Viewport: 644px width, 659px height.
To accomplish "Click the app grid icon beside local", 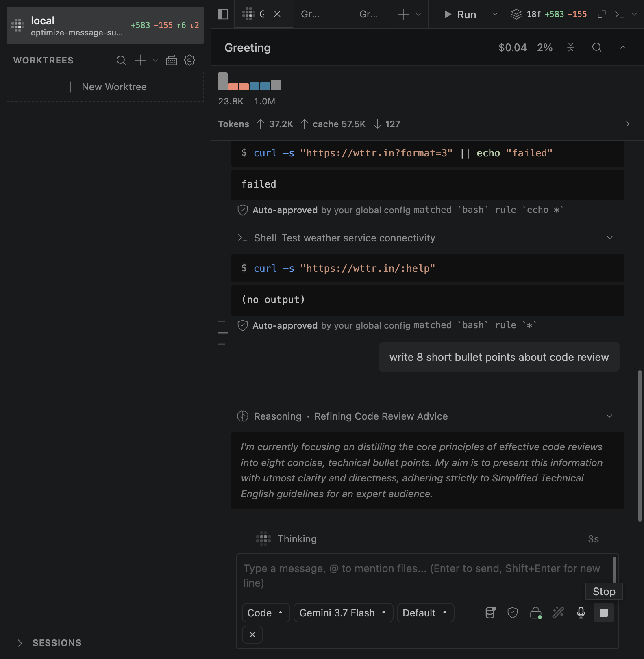I will [18, 25].
